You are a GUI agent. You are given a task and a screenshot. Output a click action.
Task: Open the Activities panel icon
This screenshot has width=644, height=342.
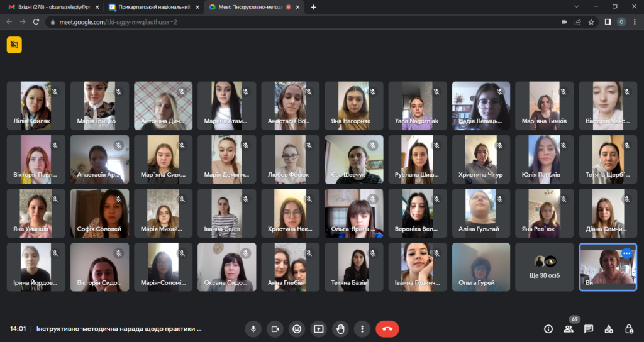point(609,328)
